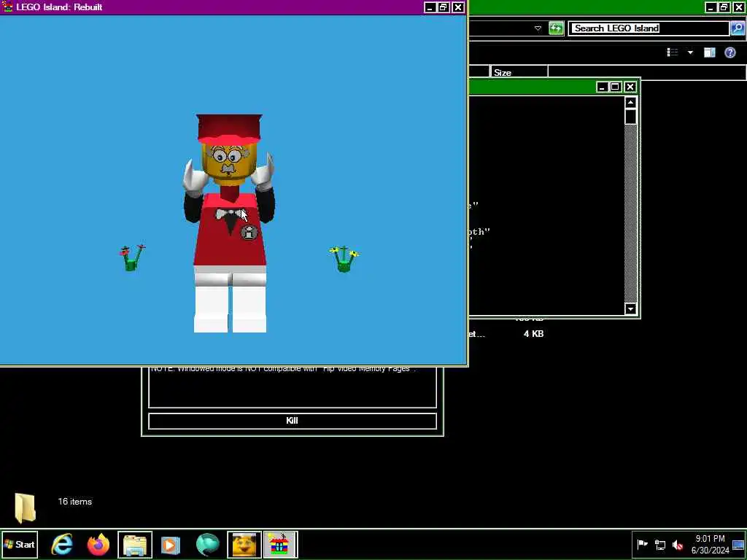Click the network tray icon

point(660,544)
